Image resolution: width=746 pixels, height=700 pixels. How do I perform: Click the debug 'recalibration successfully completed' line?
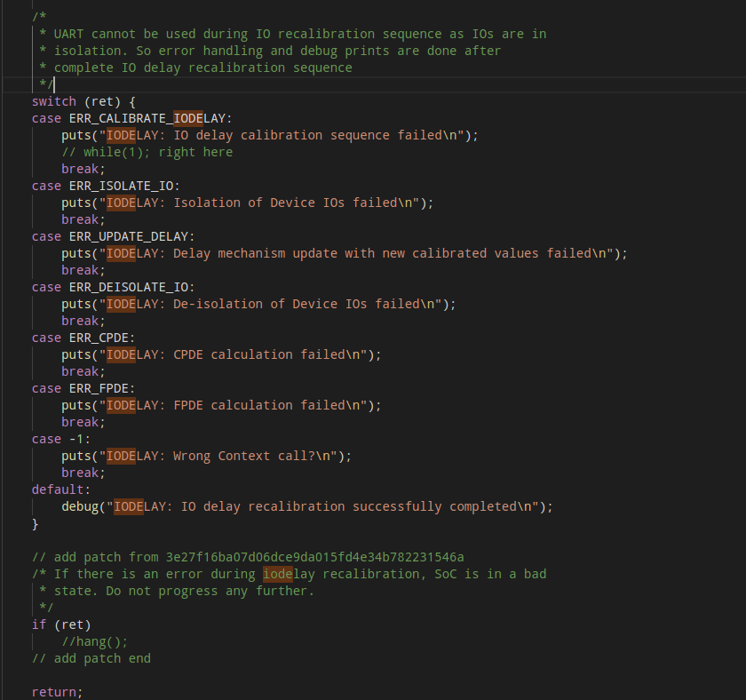307,507
